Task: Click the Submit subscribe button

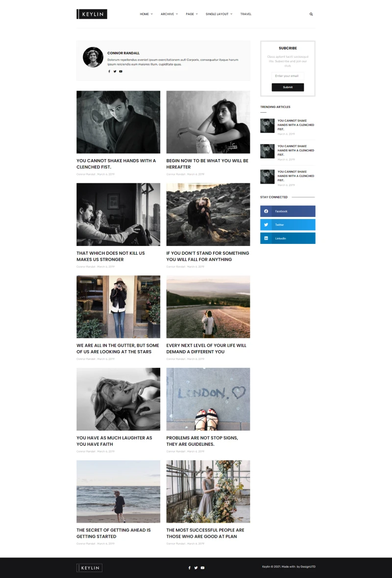Action: click(288, 87)
